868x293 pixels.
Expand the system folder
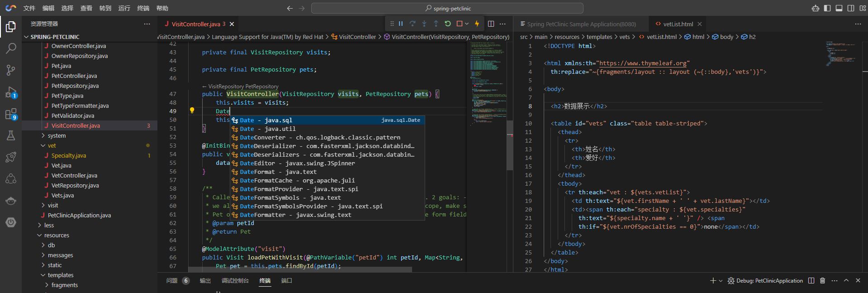57,136
